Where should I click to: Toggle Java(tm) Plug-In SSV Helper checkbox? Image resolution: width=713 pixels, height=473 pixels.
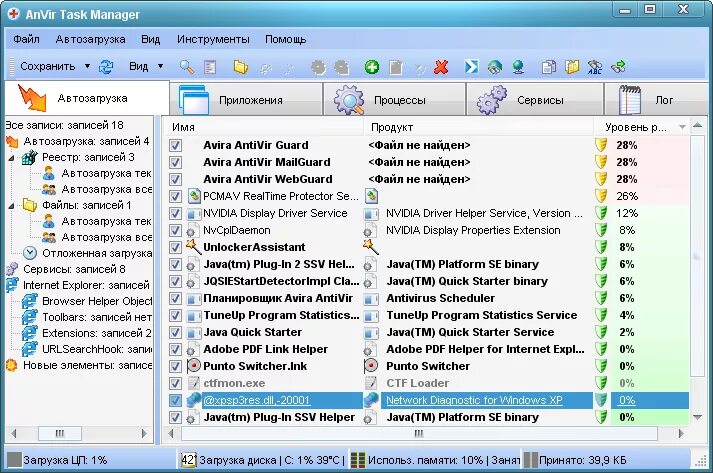coord(175,418)
